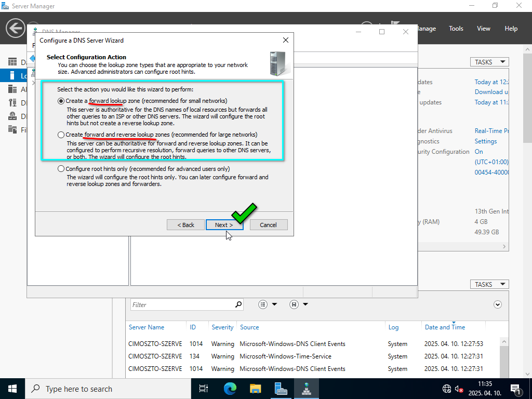Click the Server Manager back arrow button
This screenshot has height=399, width=532.
coord(16,28)
